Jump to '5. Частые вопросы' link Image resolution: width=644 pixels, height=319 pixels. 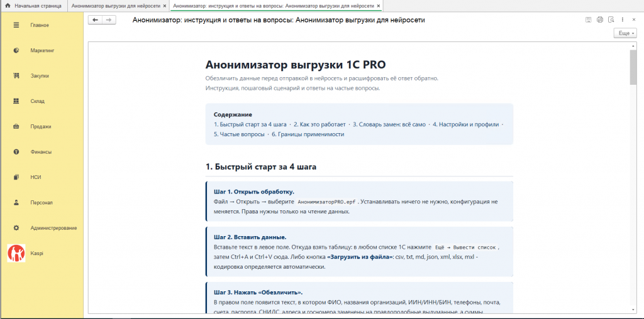click(240, 134)
